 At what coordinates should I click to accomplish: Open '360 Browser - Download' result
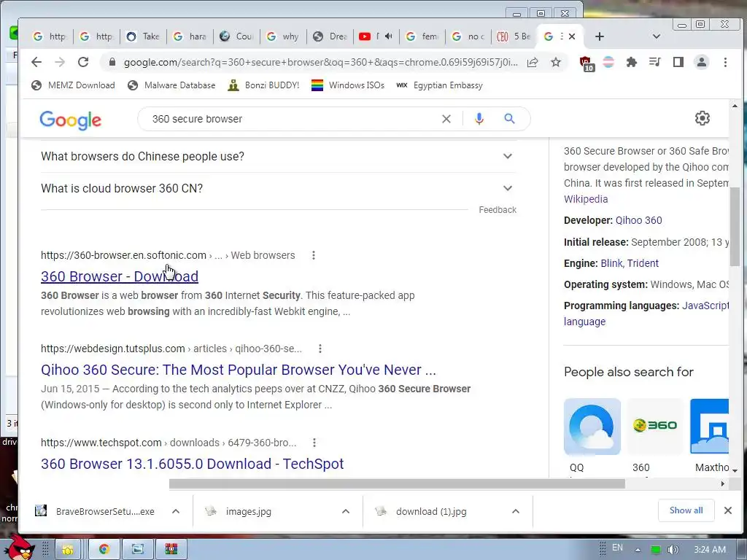pos(120,276)
